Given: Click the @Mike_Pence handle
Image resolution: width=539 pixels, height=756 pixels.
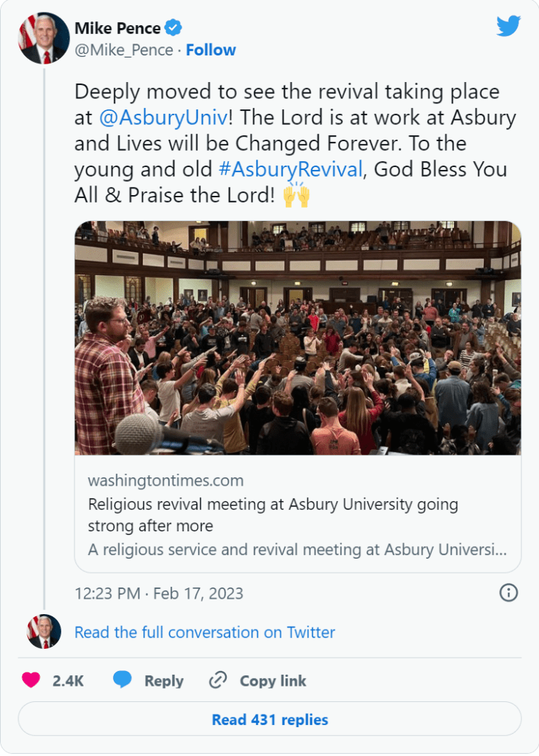Looking at the screenshot, I should coord(123,50).
